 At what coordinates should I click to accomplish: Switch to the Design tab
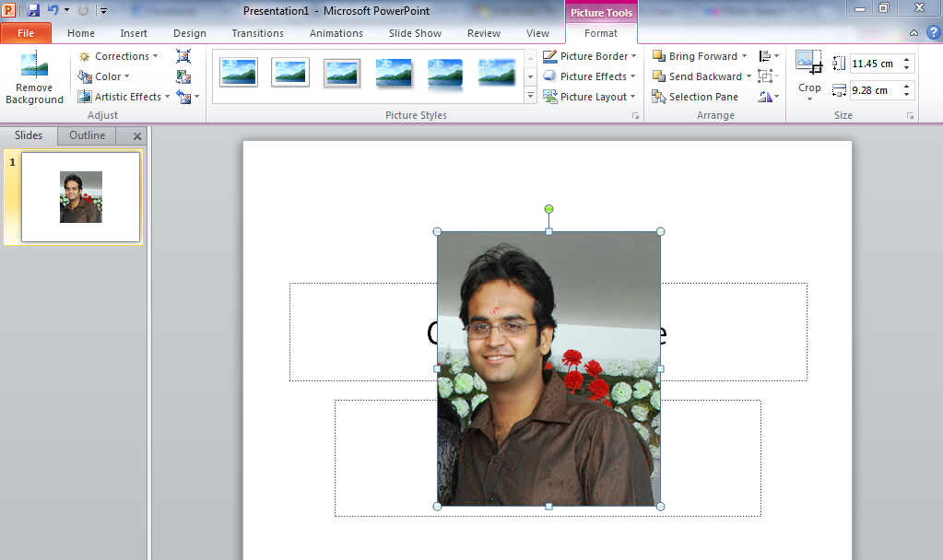(x=190, y=33)
